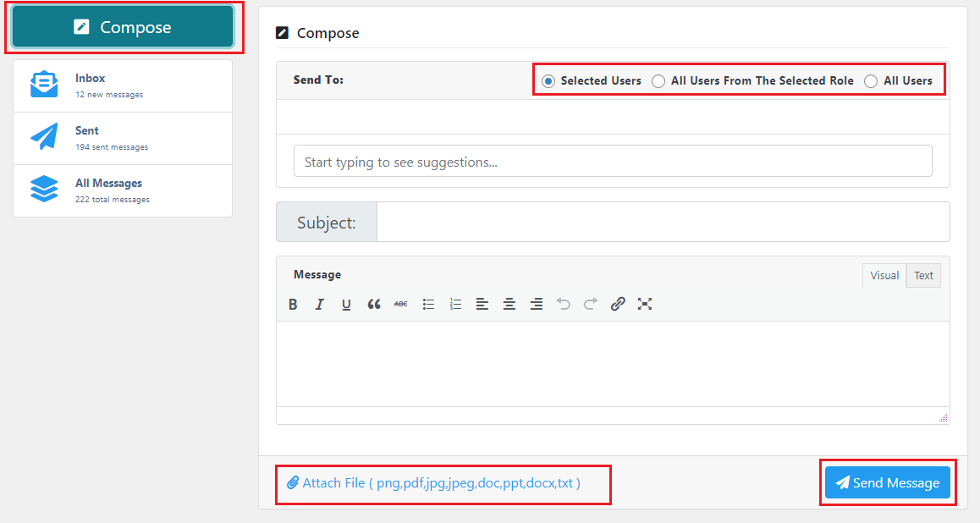Underline text using the toolbar icon
Image resolution: width=980 pixels, height=523 pixels.
(x=346, y=304)
